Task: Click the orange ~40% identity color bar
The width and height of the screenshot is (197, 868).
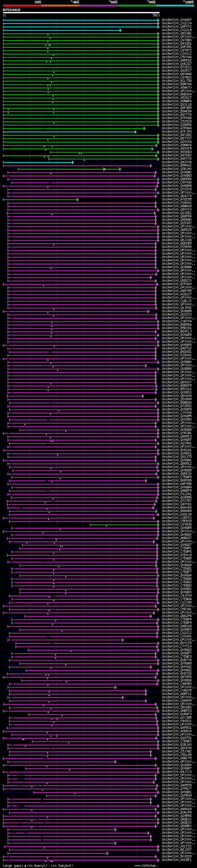Action: tap(60, 6)
